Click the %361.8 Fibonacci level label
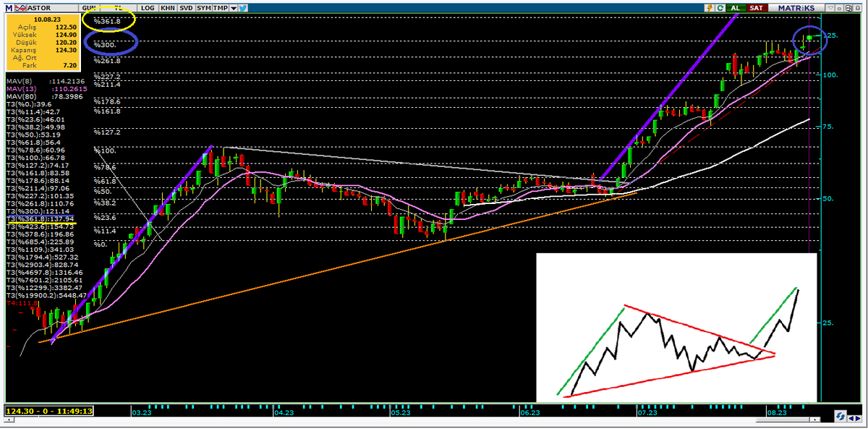This screenshot has height=429, width=868. coord(107,20)
